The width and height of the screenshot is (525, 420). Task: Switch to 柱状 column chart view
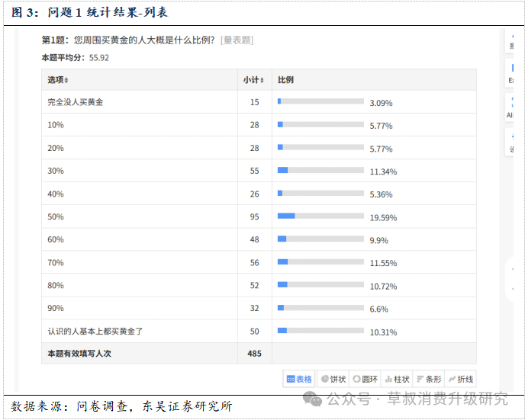[x=397, y=379]
